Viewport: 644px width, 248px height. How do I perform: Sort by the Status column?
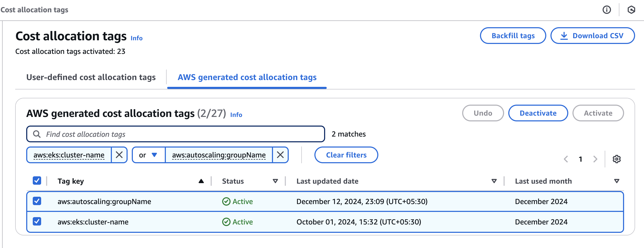click(x=275, y=181)
